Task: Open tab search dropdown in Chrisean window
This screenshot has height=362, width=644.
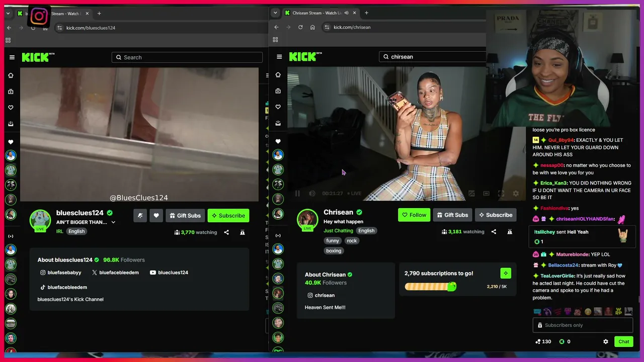Action: (x=275, y=13)
